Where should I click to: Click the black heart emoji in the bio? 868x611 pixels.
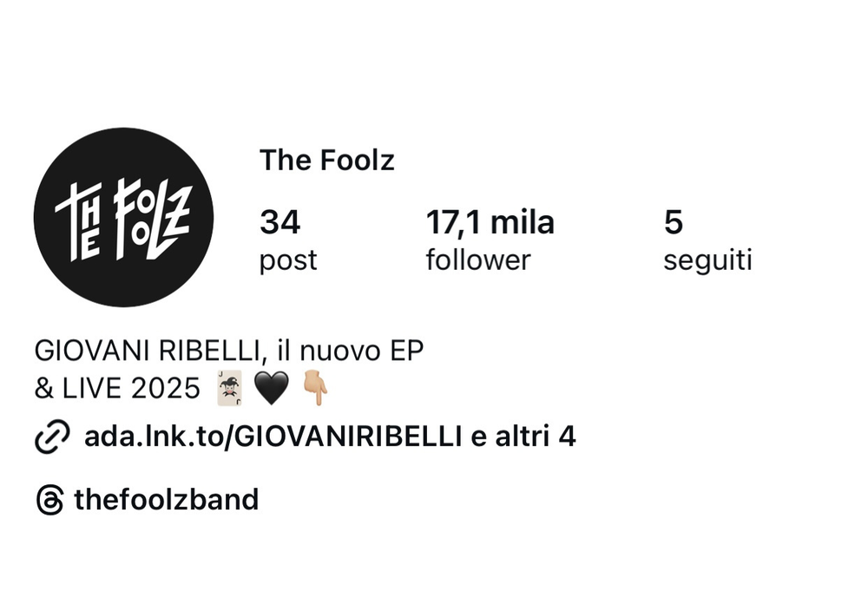[271, 388]
